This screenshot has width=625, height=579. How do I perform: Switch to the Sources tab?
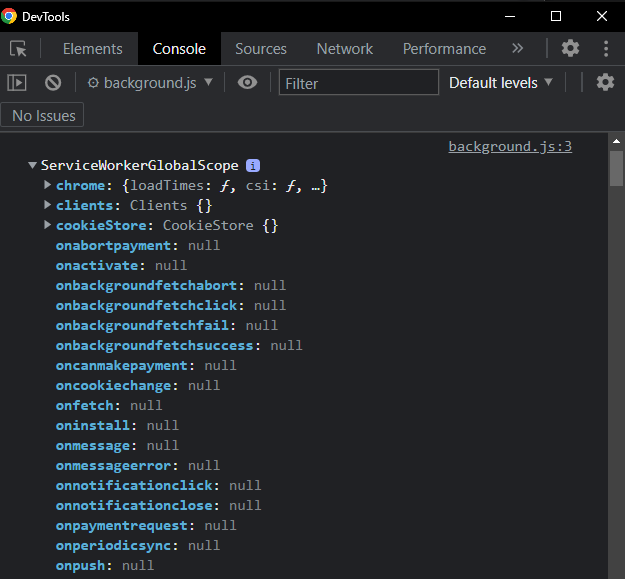pyautogui.click(x=261, y=49)
